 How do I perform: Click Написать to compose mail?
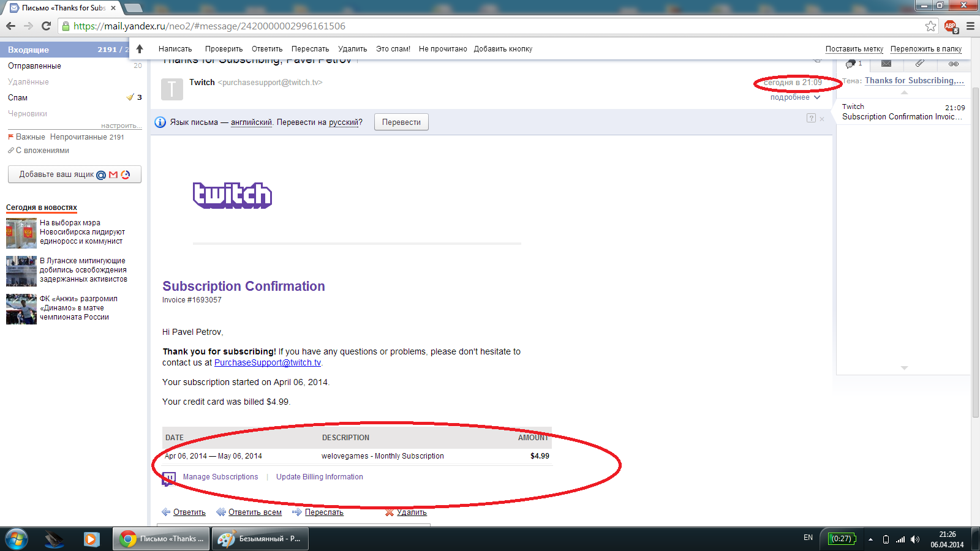(175, 49)
